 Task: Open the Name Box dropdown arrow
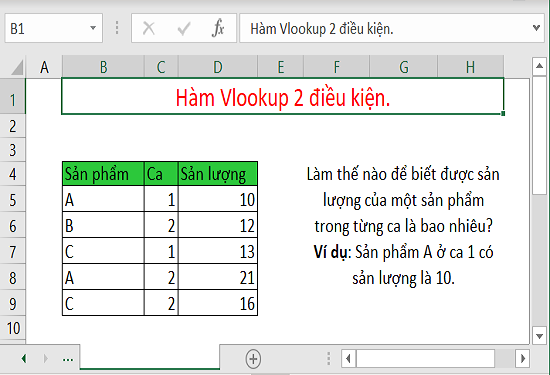(x=93, y=28)
